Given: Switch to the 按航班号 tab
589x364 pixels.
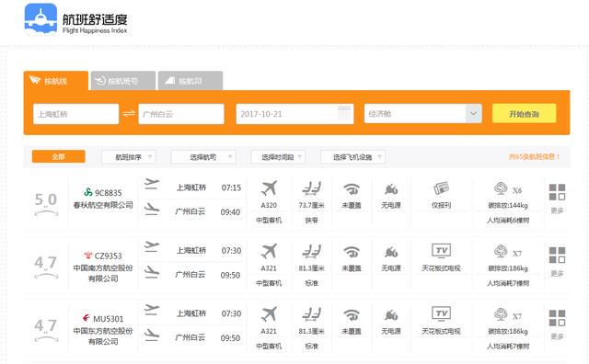Looking at the screenshot, I should tap(123, 81).
